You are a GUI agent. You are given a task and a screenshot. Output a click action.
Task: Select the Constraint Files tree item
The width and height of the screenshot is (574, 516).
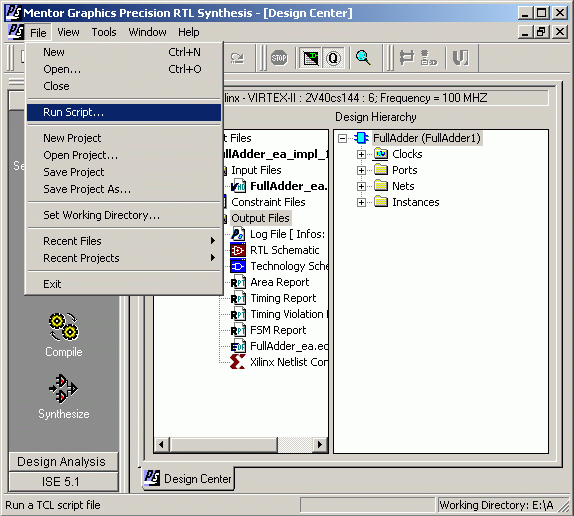tap(268, 202)
